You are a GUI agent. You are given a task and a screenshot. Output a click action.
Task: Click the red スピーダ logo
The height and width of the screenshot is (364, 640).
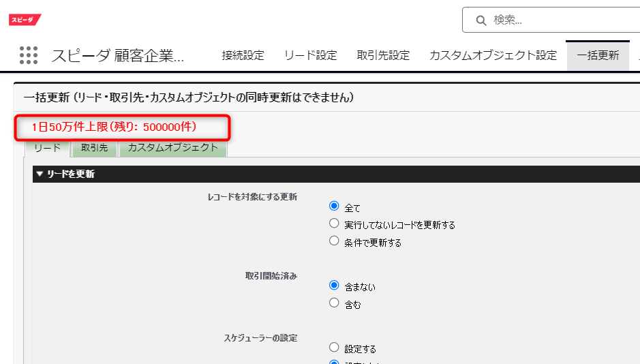pyautogui.click(x=25, y=20)
